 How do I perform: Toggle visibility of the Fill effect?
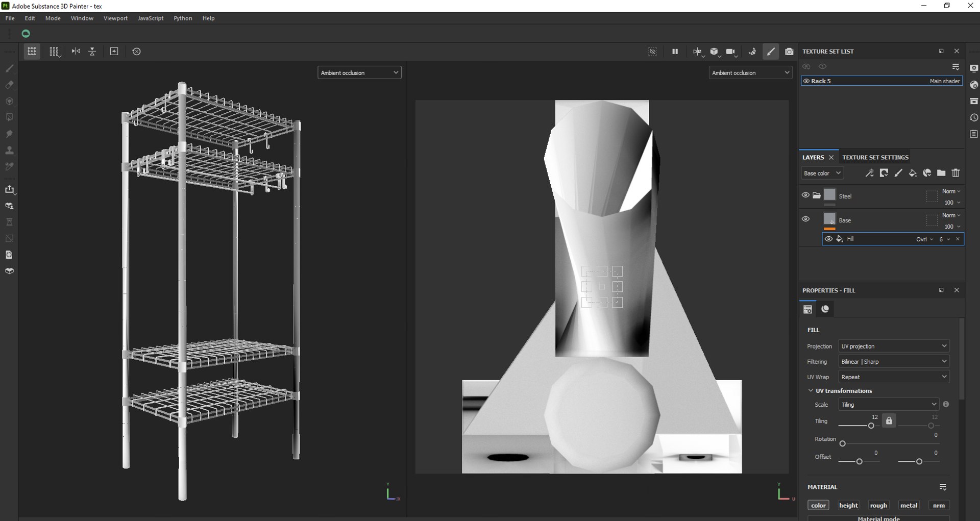pyautogui.click(x=828, y=239)
